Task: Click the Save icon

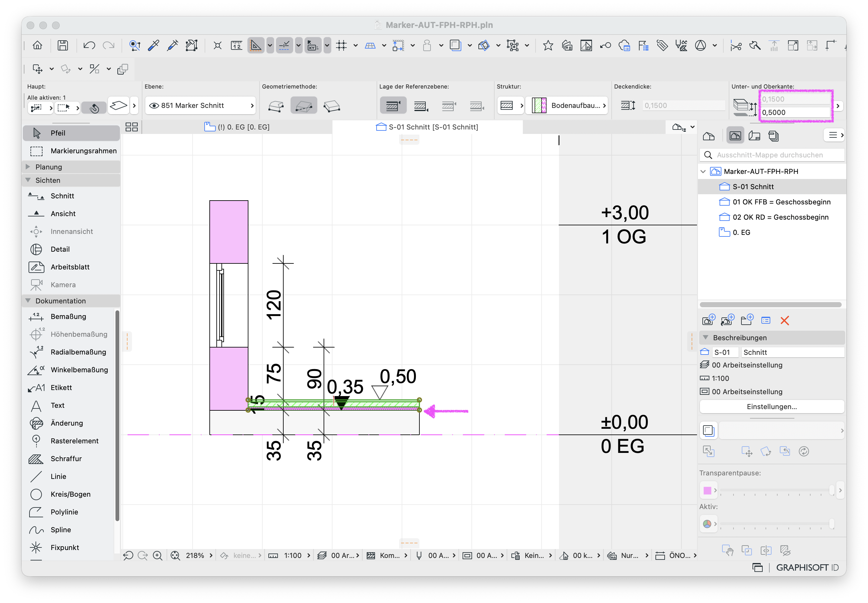Action: 63,46
